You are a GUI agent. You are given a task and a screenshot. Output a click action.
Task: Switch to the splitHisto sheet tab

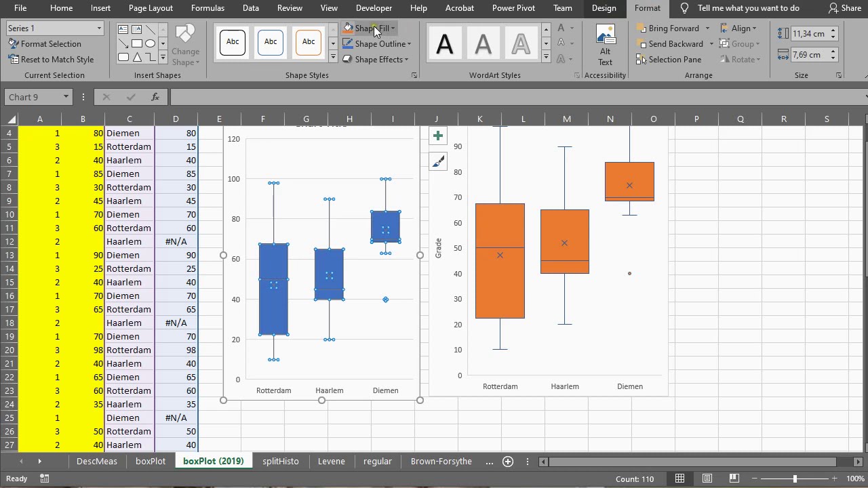(x=281, y=461)
